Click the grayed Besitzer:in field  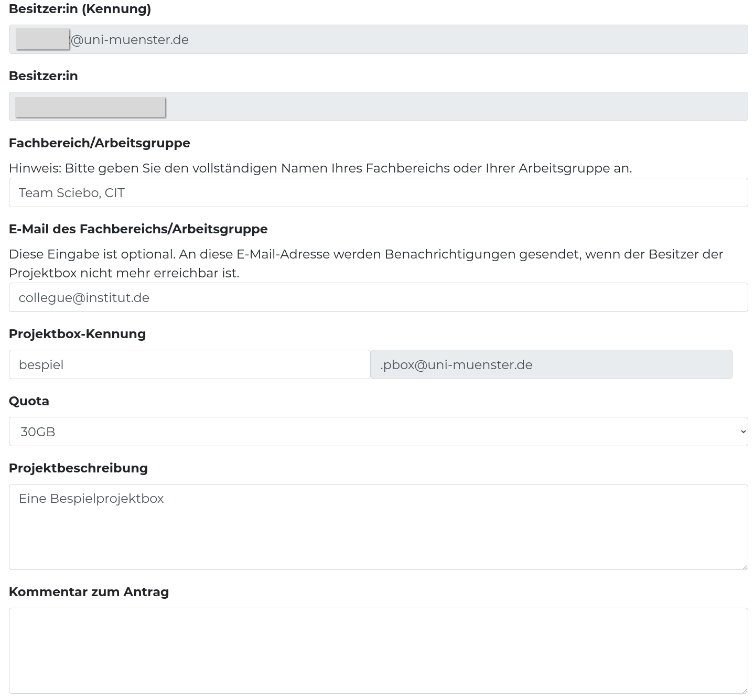(x=378, y=106)
